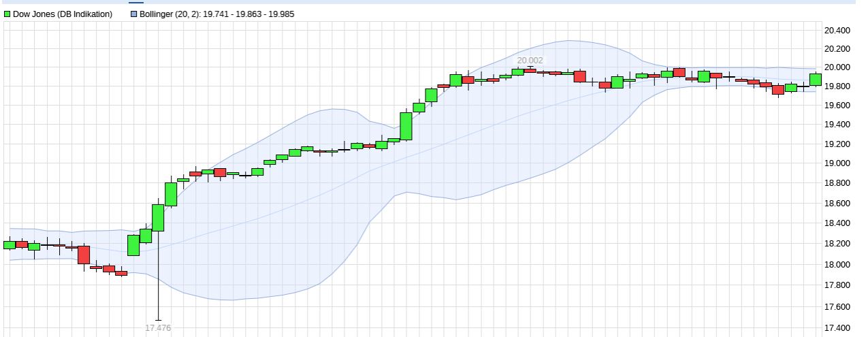Click the 20.000 axis label

click(837, 67)
